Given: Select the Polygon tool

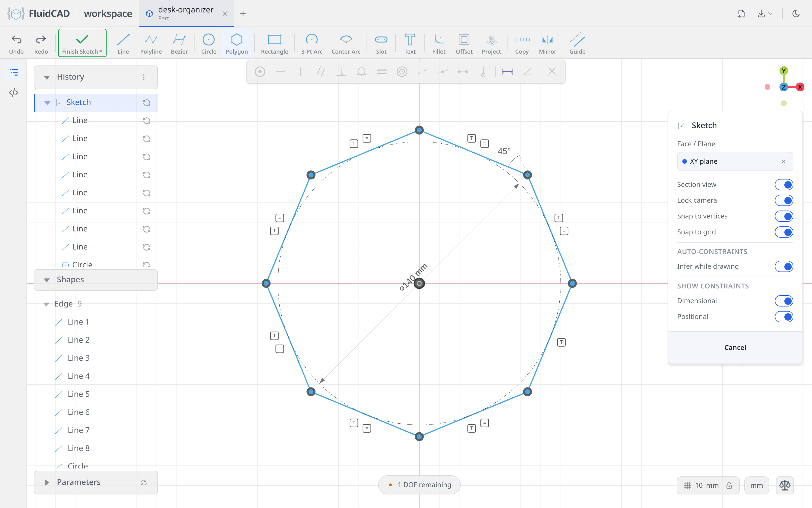Looking at the screenshot, I should pos(237,44).
